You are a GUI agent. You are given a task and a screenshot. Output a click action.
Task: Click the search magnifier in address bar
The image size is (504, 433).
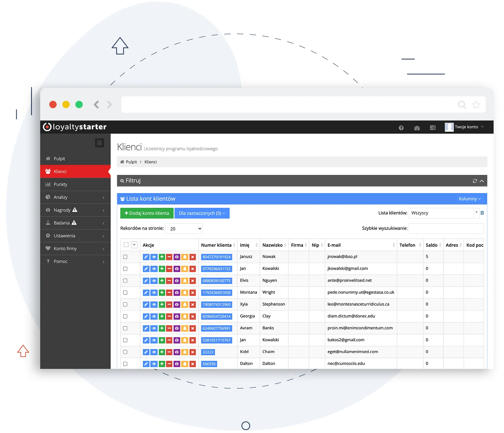462,105
